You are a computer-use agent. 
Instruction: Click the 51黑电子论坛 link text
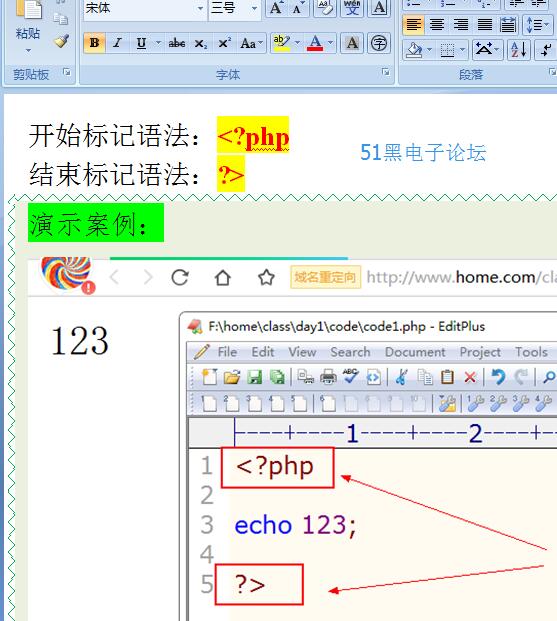click(x=423, y=152)
